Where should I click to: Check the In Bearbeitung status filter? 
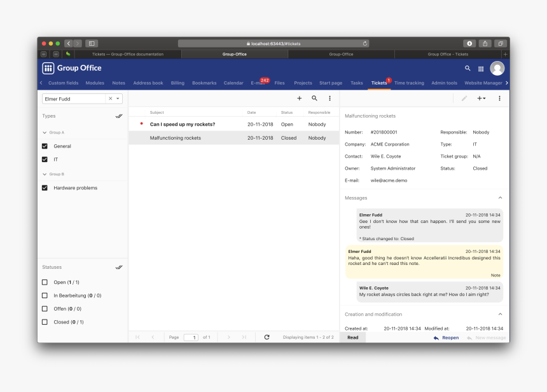[45, 295]
